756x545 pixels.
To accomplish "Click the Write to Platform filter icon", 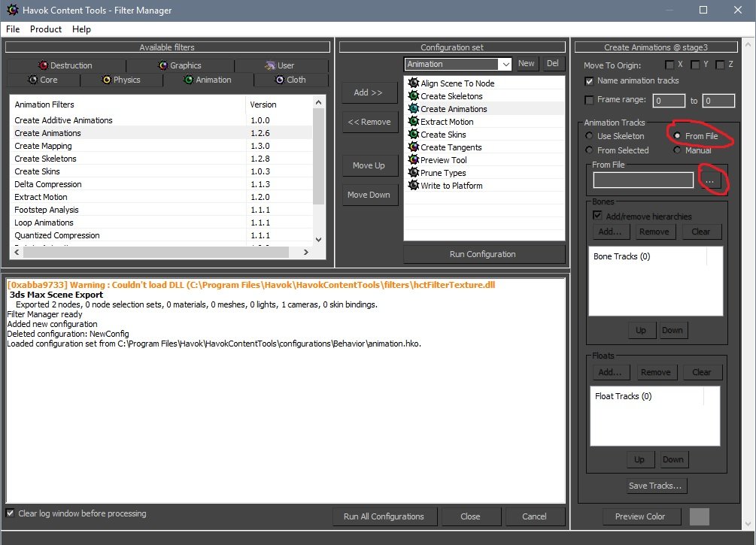I will point(413,186).
